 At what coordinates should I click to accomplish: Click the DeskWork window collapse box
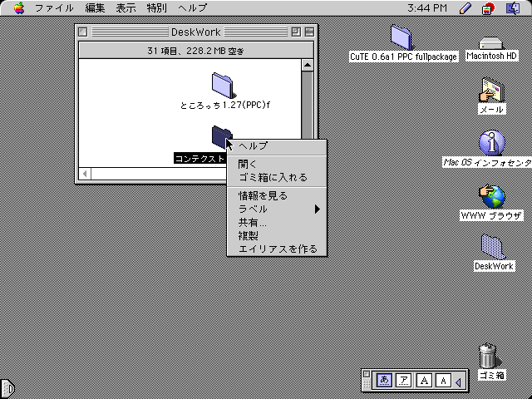[309, 32]
